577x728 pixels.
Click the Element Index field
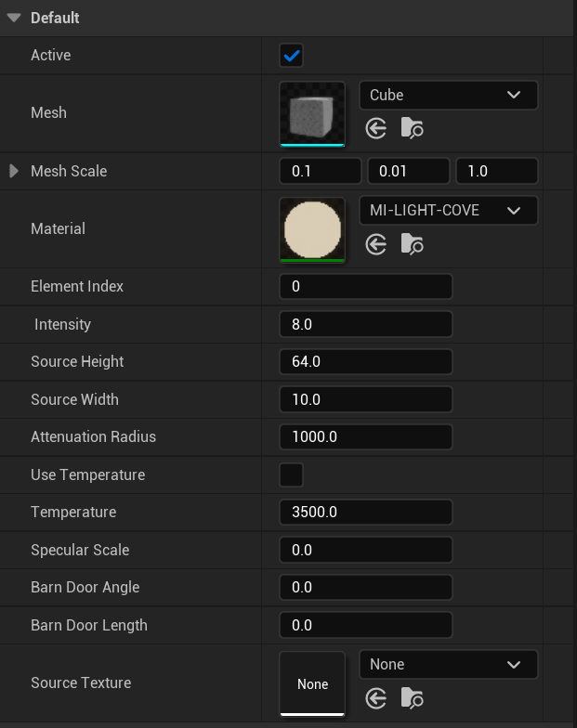(366, 286)
